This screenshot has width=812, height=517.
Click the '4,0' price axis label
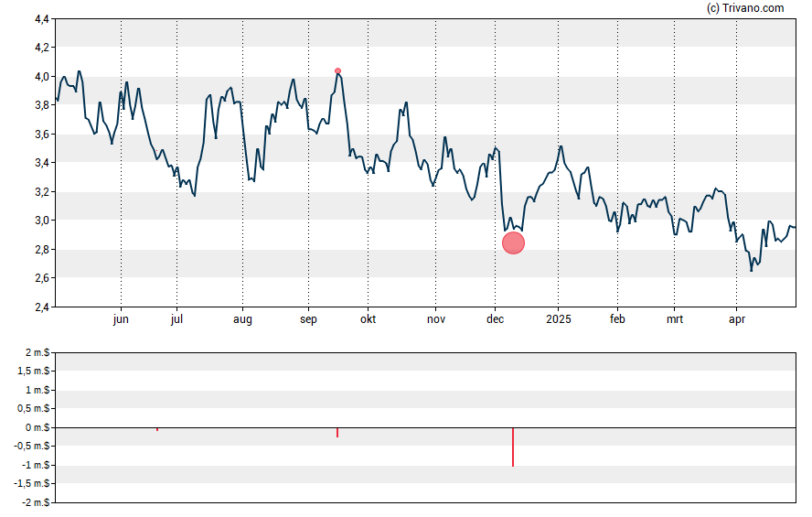(x=42, y=77)
